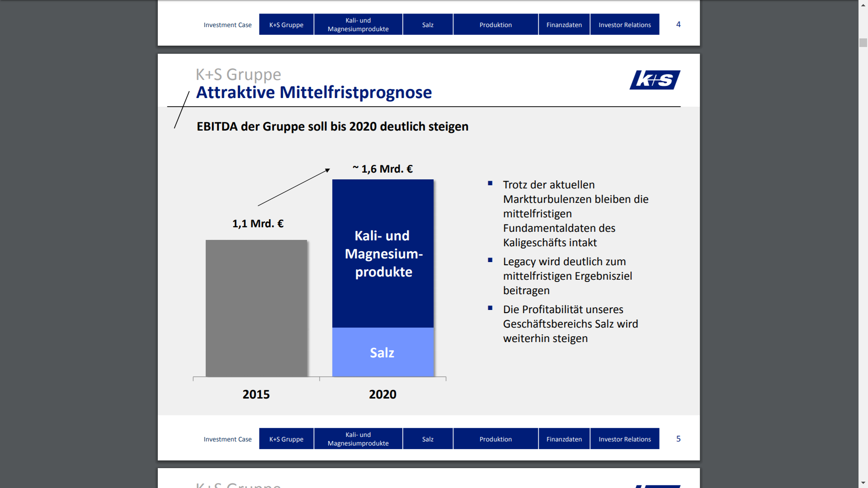
Task: Open Investor Relations from the bottom navigation bar
Action: (x=624, y=438)
